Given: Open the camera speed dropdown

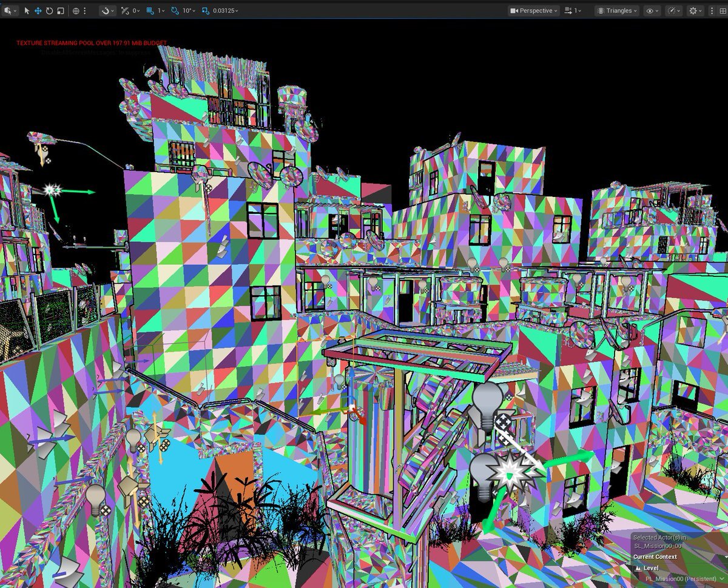Looking at the screenshot, I should coord(573,11).
